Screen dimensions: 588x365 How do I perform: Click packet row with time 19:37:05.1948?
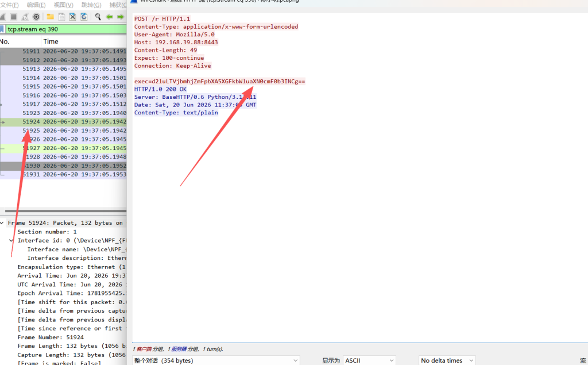click(x=63, y=157)
